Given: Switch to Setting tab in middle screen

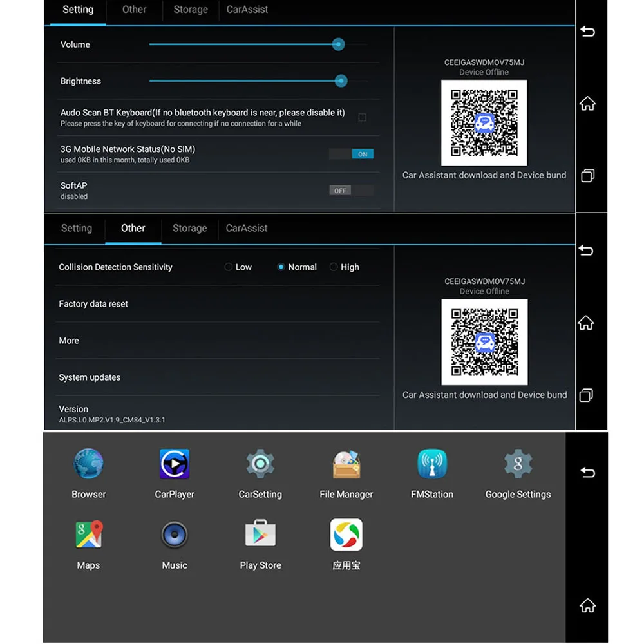Looking at the screenshot, I should click(77, 229).
